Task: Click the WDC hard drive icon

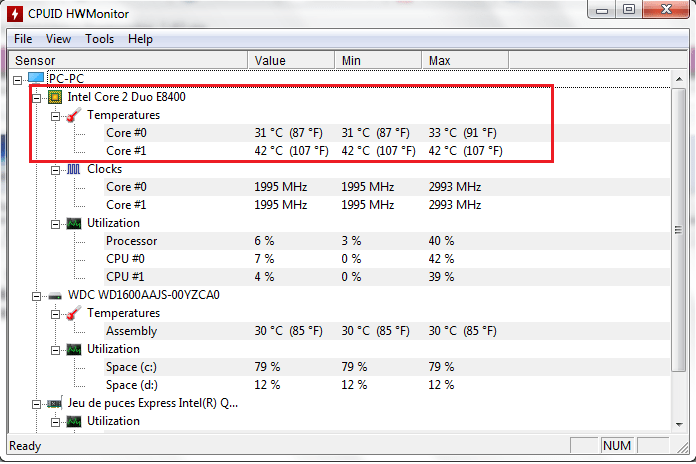Action: (56, 295)
